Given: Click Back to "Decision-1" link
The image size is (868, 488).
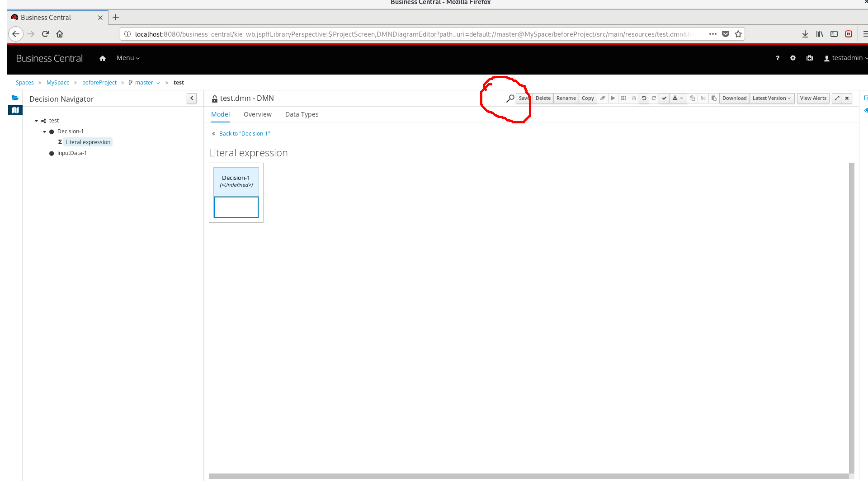Looking at the screenshot, I should [x=244, y=134].
